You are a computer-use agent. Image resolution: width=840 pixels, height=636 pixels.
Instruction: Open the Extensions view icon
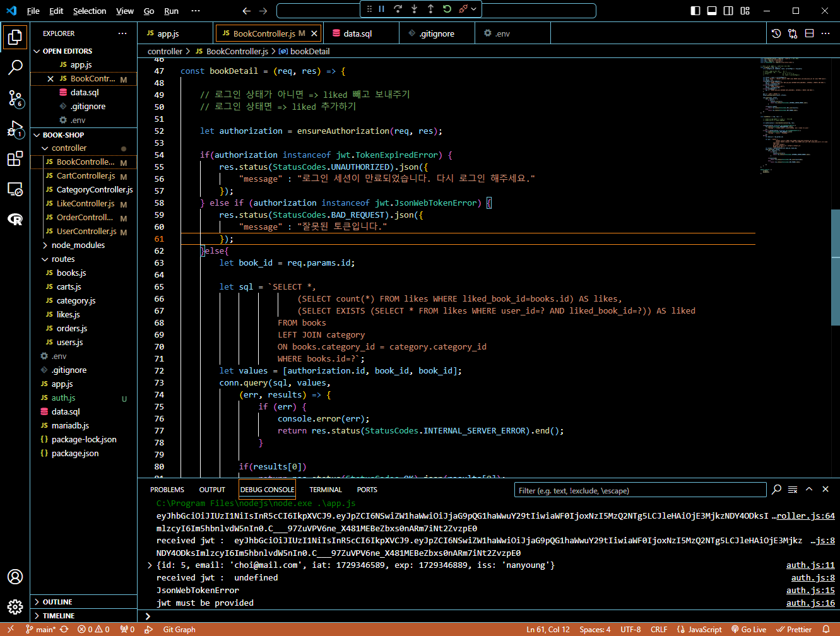15,159
